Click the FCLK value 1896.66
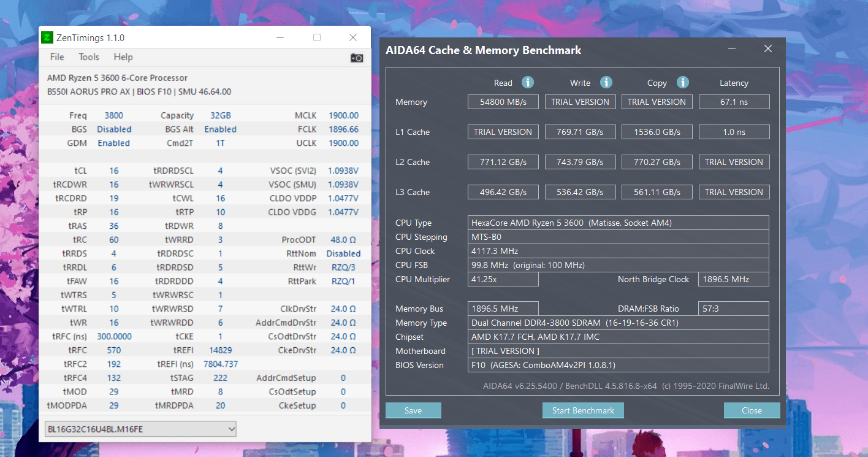Image resolution: width=868 pixels, height=457 pixels. pyautogui.click(x=343, y=129)
